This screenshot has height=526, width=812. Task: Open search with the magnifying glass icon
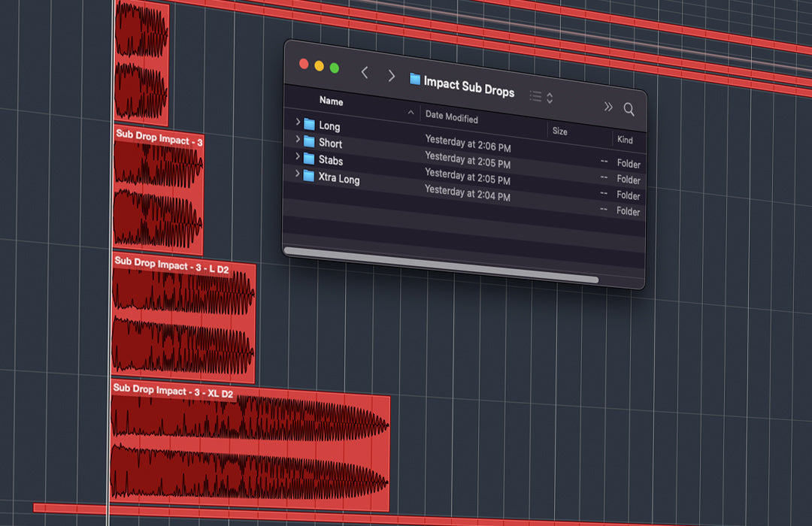tap(629, 110)
